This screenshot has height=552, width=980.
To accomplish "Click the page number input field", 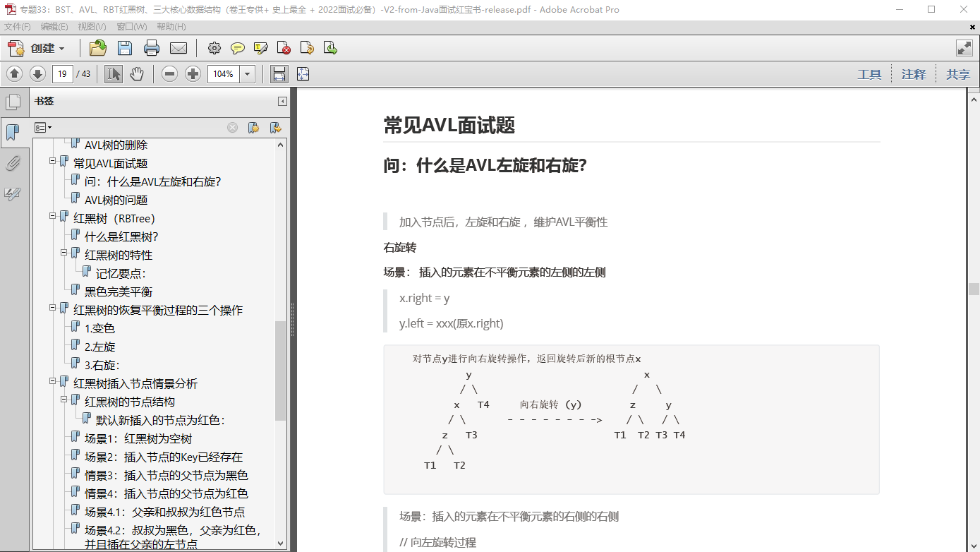I will pos(63,73).
